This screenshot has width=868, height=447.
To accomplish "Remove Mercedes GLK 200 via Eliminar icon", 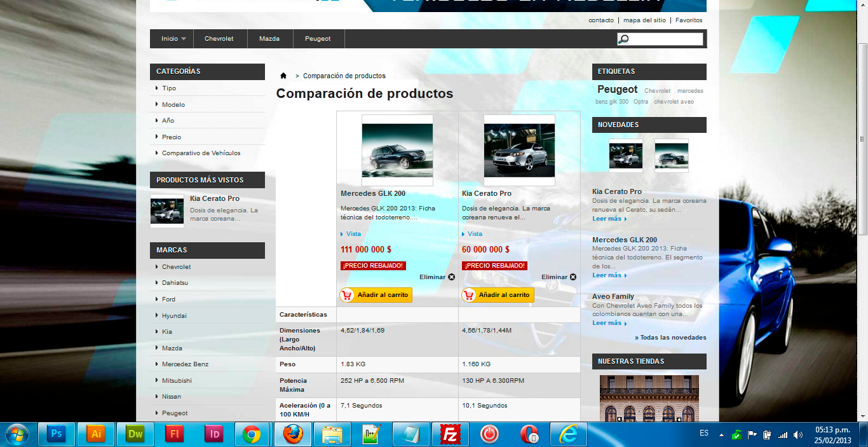I will point(451,277).
